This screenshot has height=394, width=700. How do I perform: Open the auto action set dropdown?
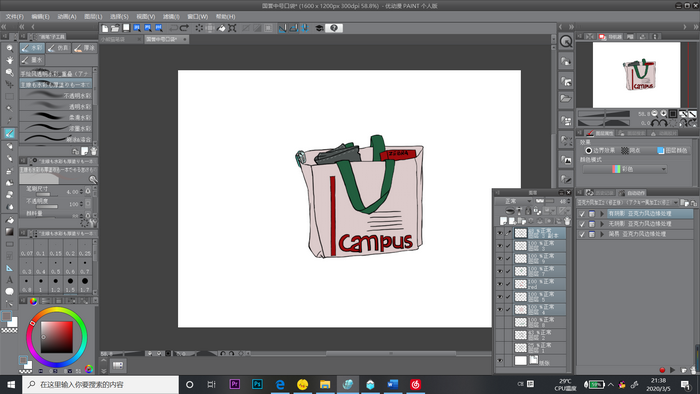628,203
